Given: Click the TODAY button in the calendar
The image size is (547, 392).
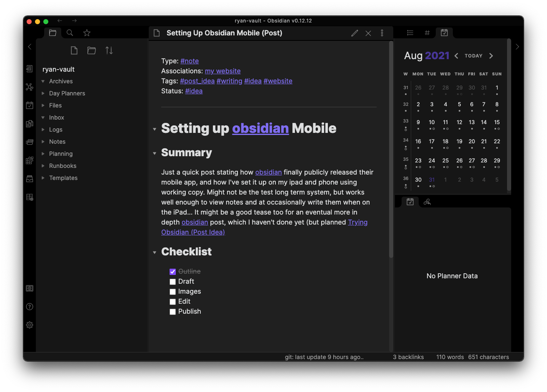Looking at the screenshot, I should pyautogui.click(x=473, y=56).
